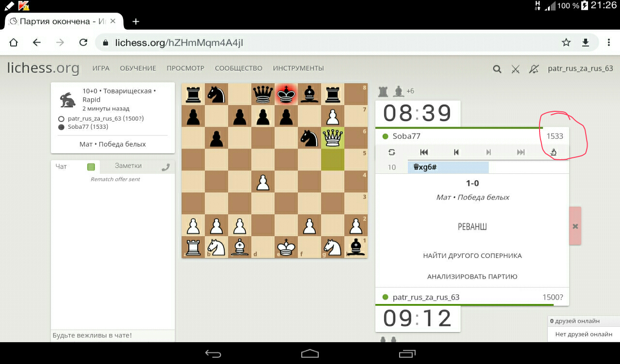Open browser three-dot menu
Screen dimensions: 620x364
(609, 43)
